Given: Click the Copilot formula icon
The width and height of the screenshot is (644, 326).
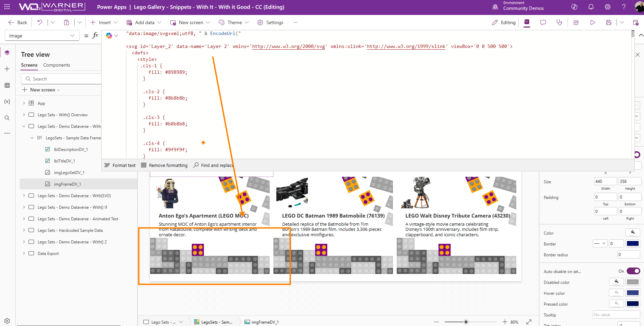Looking at the screenshot, I should coord(109,35).
